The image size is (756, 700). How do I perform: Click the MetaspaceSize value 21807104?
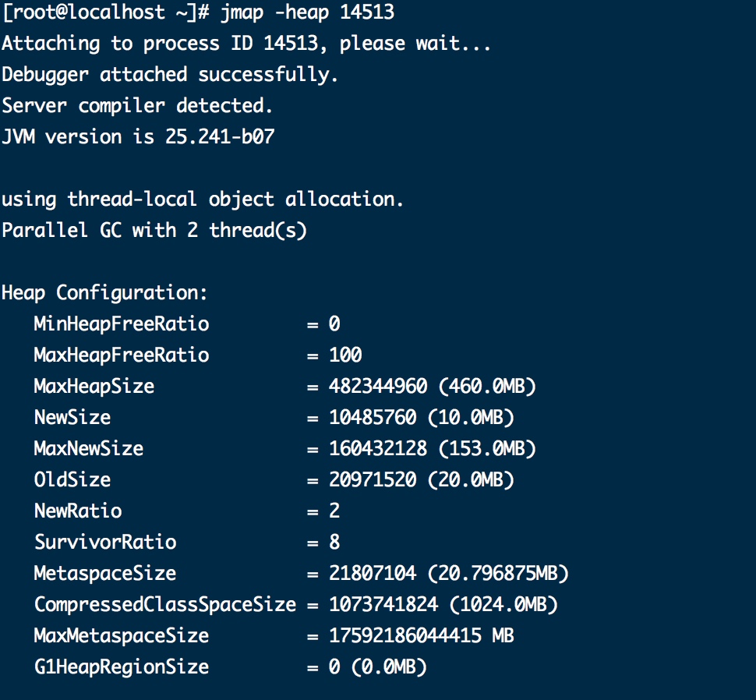coord(373,574)
